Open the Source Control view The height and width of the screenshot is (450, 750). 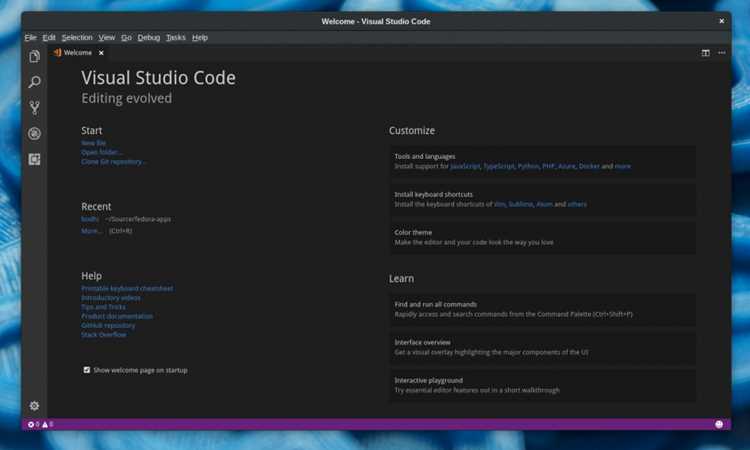click(34, 108)
